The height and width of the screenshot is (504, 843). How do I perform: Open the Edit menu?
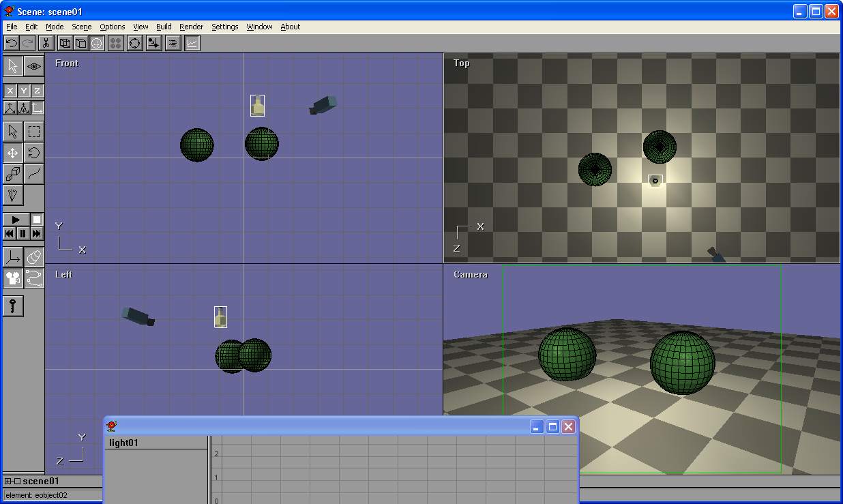coord(31,27)
